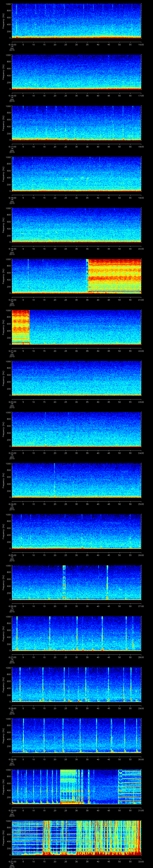Click the 6:15:00 start time label
This screenshot has height=868, width=153.
pyautogui.click(x=12, y=44)
